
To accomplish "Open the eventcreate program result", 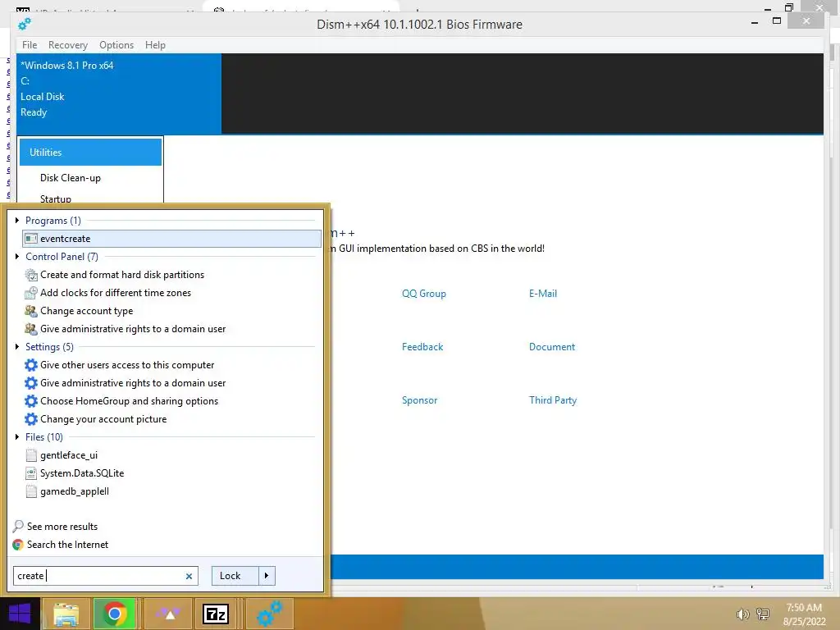I will 171,239.
